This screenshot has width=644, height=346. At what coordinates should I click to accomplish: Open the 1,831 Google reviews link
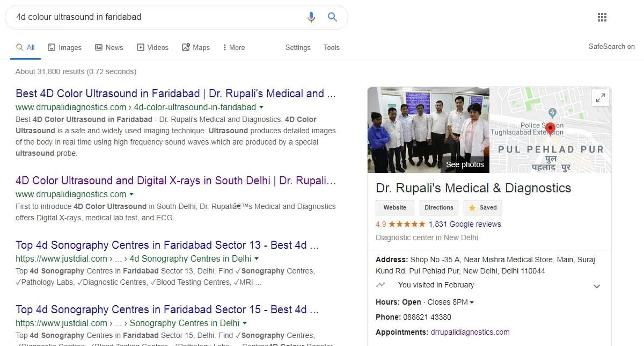[465, 224]
